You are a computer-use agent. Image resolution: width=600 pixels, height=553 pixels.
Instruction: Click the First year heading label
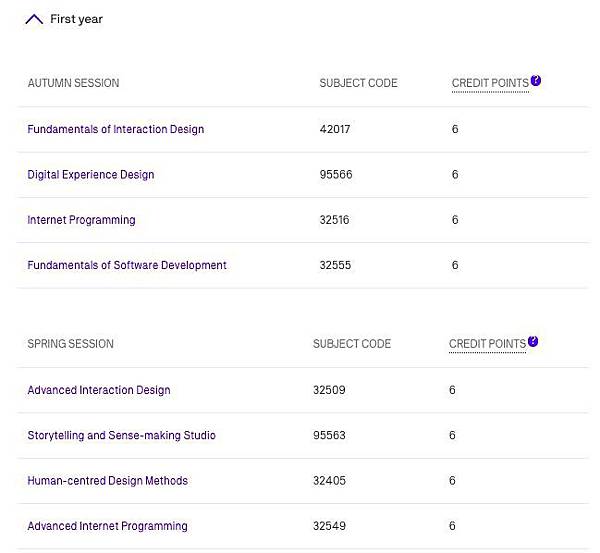pyautogui.click(x=76, y=19)
